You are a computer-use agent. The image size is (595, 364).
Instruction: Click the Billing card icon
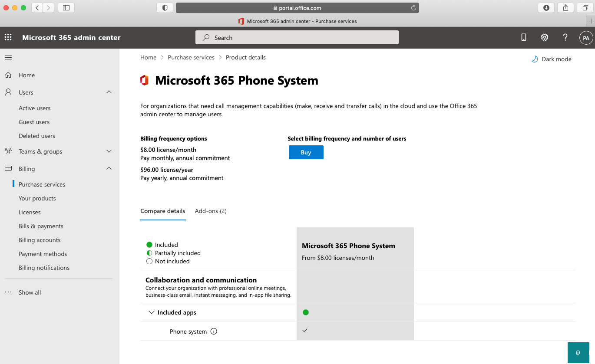point(8,169)
